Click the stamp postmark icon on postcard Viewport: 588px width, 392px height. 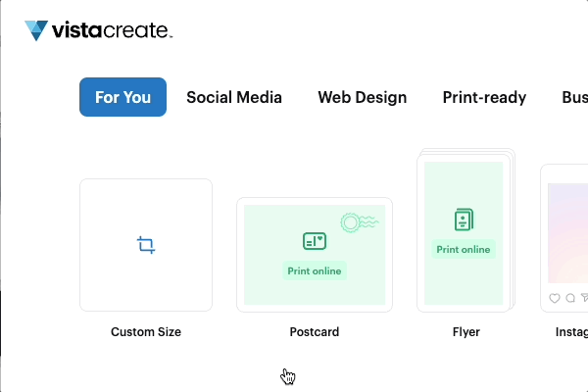(360, 222)
